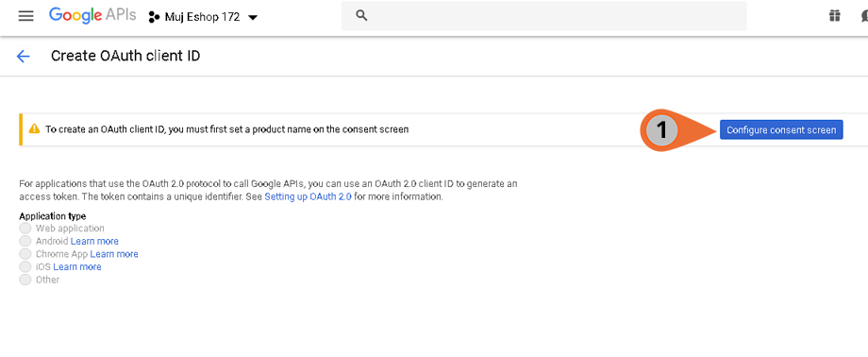Select the iOS radio button
The width and height of the screenshot is (868, 357).
(x=25, y=266)
